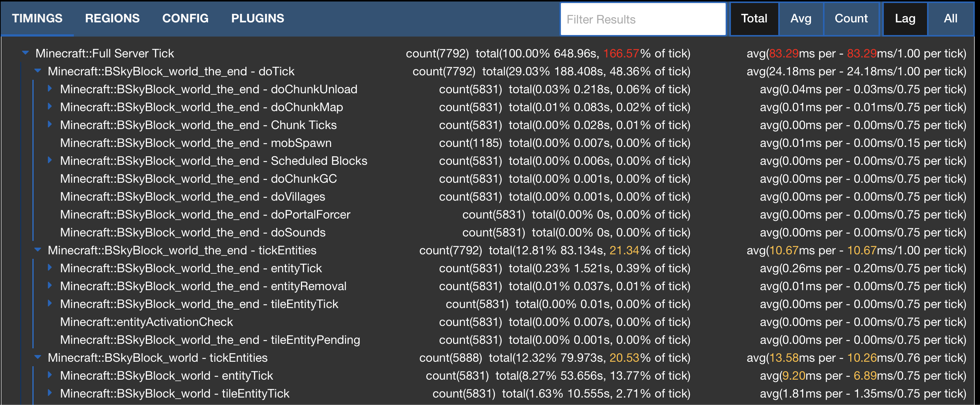Enable the Lag view toggle
The image size is (980, 405).
[905, 19]
